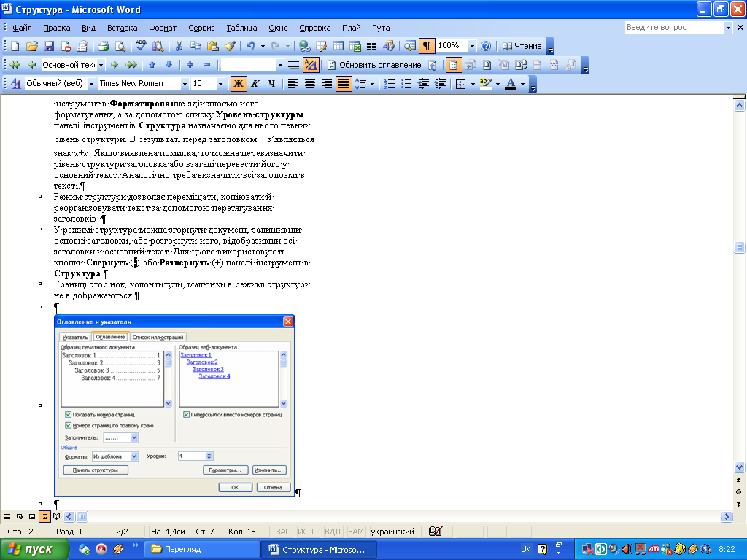Image resolution: width=747 pixels, height=560 pixels.
Task: Click the Обновить оглавление button
Action: [x=375, y=65]
